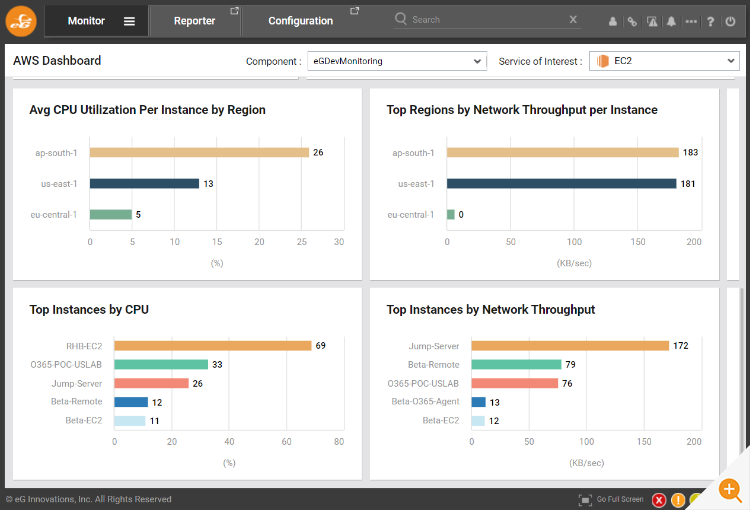Viewport: 750px width, 510px height.
Task: Click the Top Instances by Network Throughput title
Action: click(x=491, y=310)
